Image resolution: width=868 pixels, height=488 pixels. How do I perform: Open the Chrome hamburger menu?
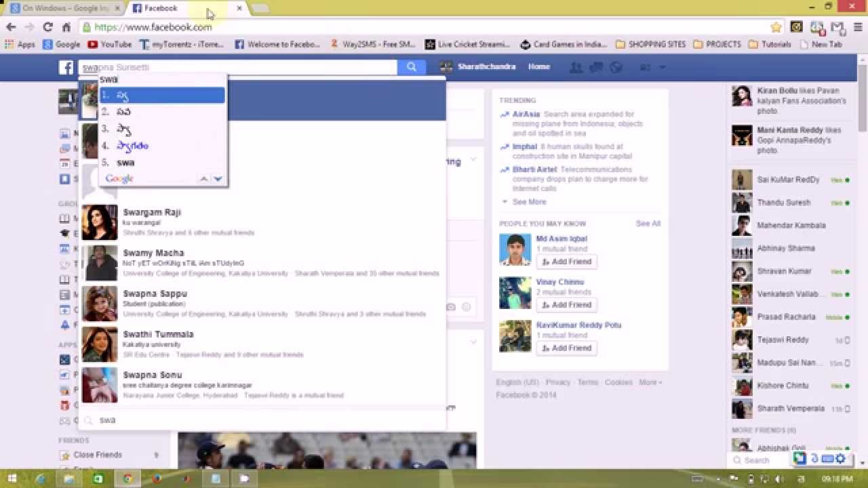pos(857,27)
